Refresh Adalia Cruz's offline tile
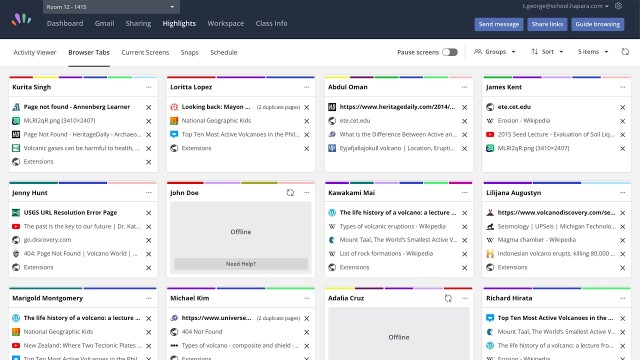The height and width of the screenshot is (360, 640). point(448,298)
